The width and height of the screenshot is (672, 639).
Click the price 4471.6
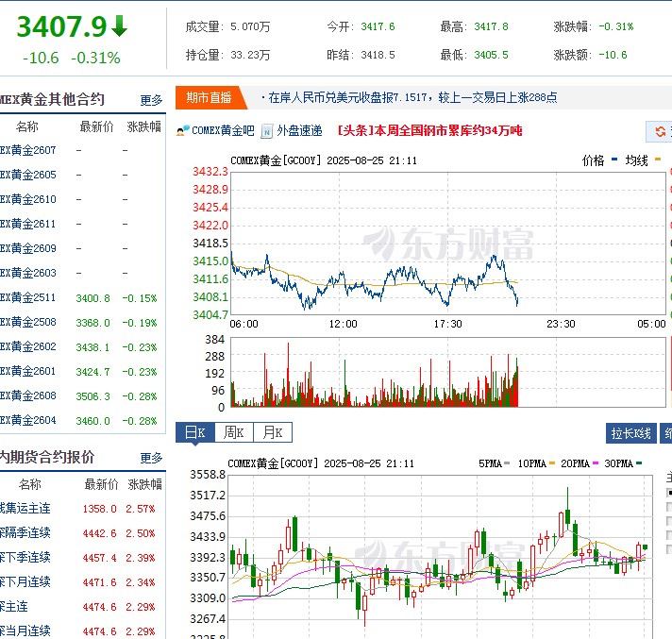coord(99,582)
